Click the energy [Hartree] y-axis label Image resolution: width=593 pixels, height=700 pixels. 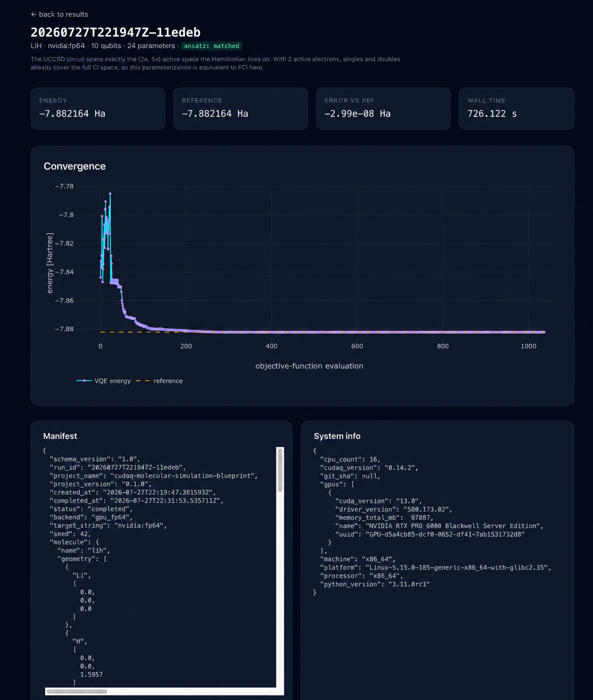pyautogui.click(x=50, y=263)
